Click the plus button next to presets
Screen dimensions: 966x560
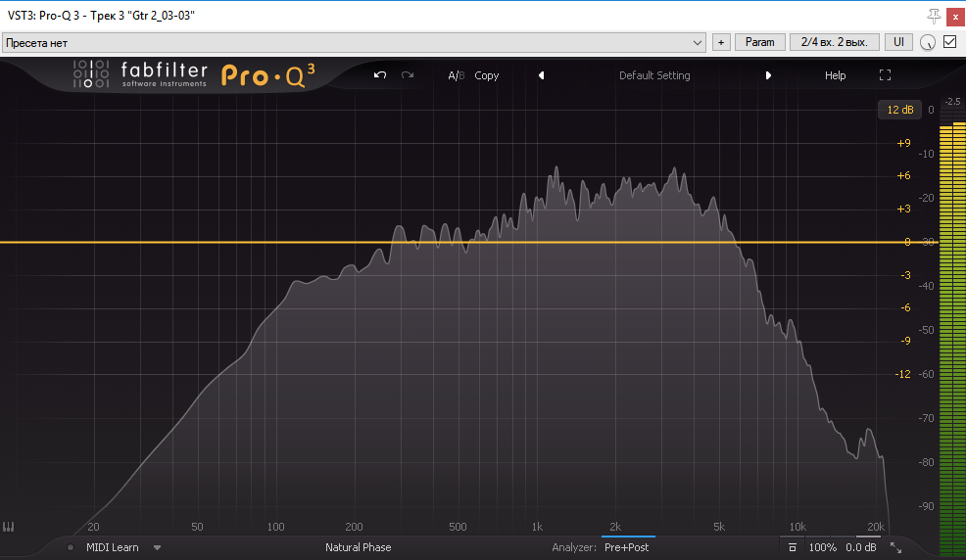coord(721,42)
